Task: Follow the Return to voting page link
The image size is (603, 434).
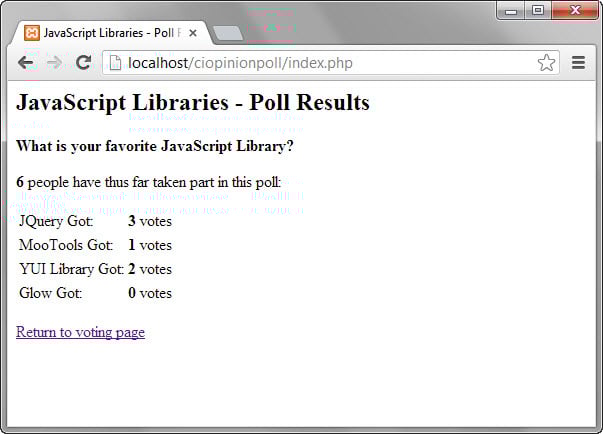Action: pos(80,332)
